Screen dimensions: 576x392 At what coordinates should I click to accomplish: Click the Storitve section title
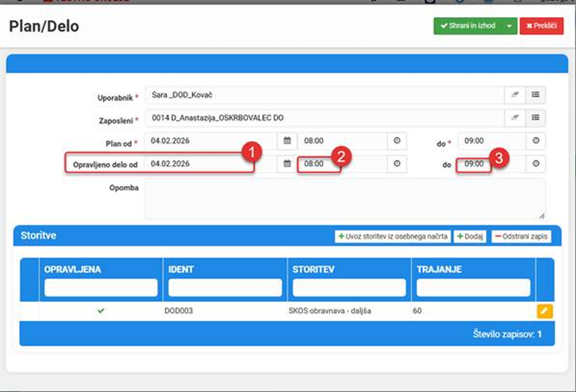pyautogui.click(x=39, y=235)
